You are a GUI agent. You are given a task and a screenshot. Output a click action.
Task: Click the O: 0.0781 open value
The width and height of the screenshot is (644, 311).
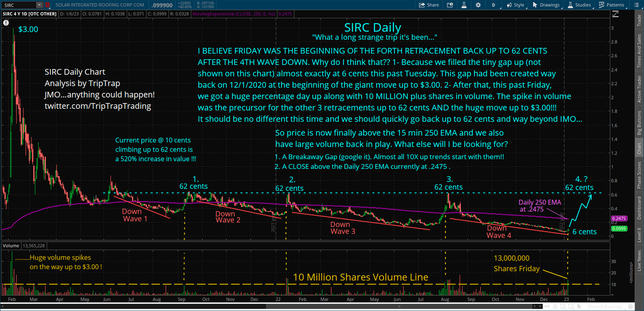(92, 14)
